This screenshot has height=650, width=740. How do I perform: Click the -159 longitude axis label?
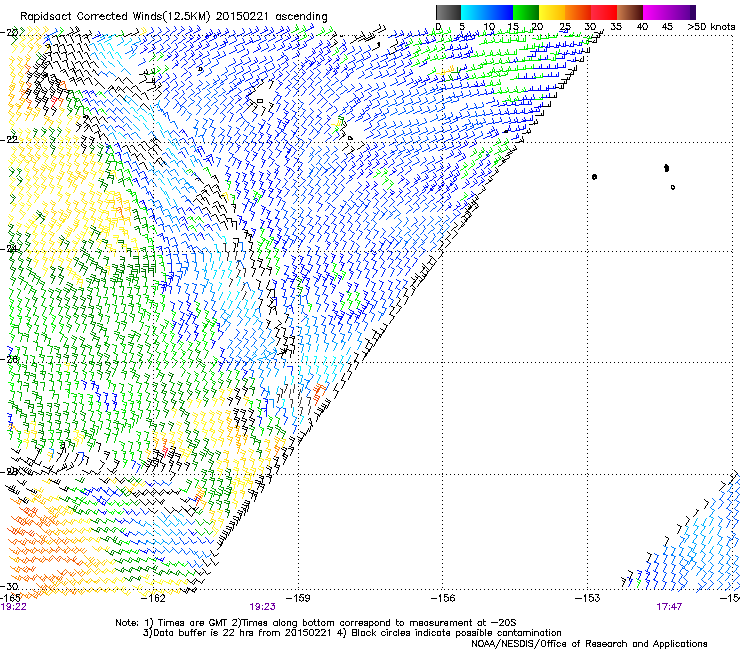[298, 598]
